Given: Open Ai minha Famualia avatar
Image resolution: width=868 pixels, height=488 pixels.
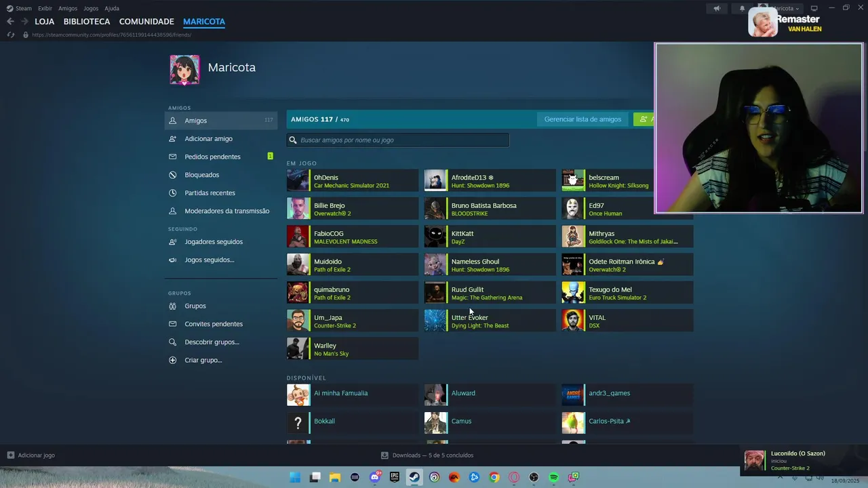Looking at the screenshot, I should coord(298,395).
